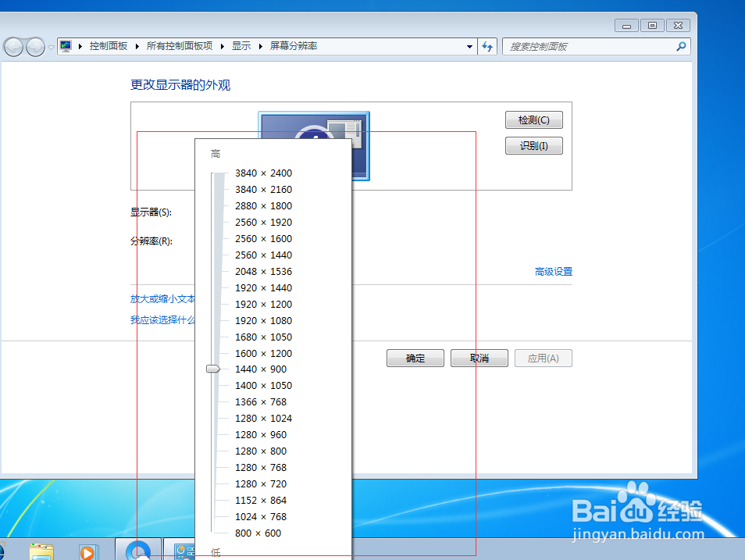
Task: Select the 1920 × 1080 resolution
Action: pyautogui.click(x=264, y=320)
